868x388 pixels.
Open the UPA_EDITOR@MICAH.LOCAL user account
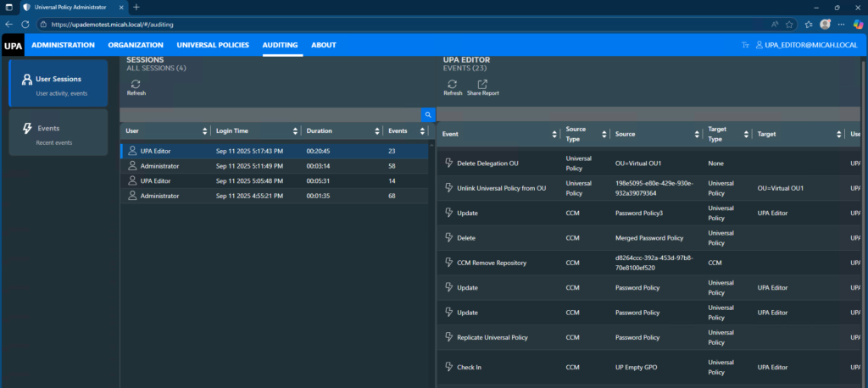click(x=805, y=45)
